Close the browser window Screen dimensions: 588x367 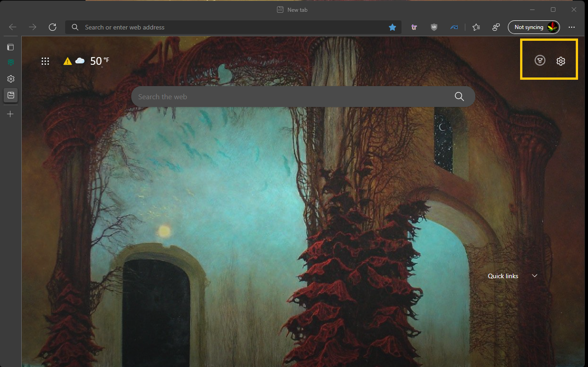(574, 10)
